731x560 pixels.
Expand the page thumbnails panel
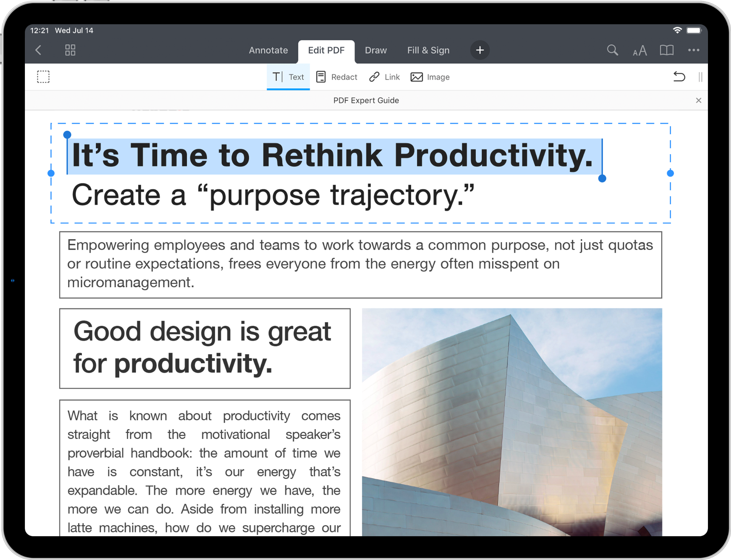70,50
